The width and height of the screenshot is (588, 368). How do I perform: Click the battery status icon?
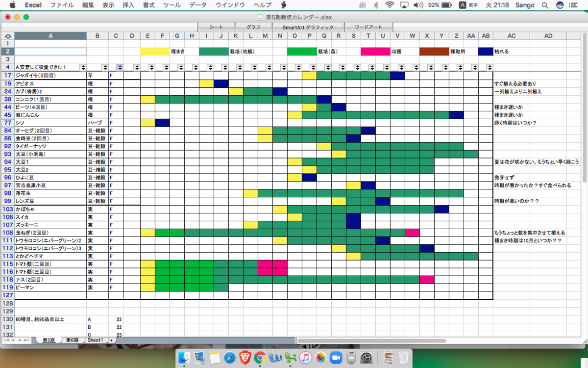tap(448, 5)
